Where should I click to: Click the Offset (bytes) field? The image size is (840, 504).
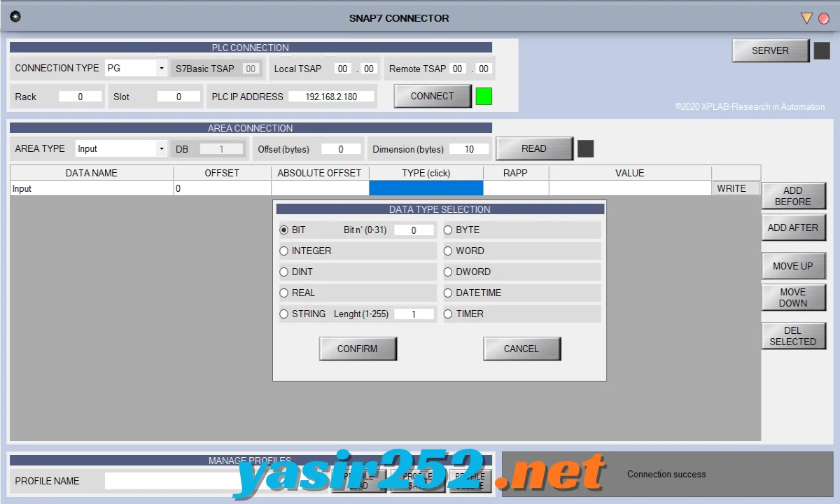click(341, 149)
